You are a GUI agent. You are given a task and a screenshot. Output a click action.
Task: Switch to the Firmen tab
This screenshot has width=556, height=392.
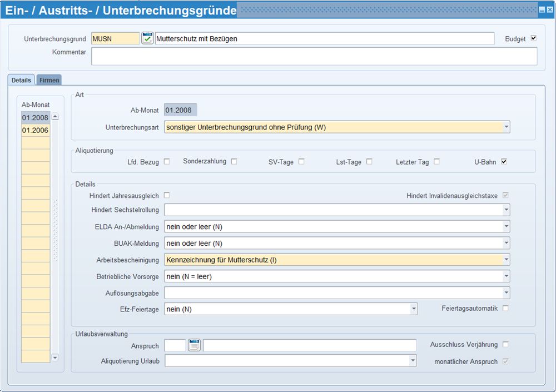pyautogui.click(x=49, y=80)
